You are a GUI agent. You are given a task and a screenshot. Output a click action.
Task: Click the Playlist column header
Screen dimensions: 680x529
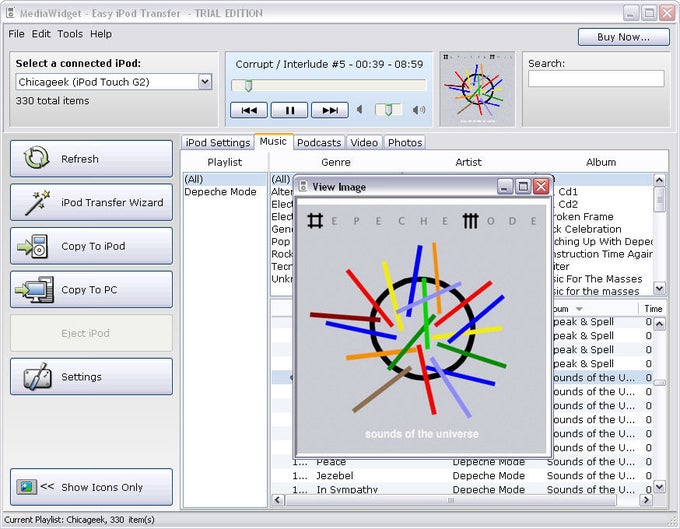225,162
